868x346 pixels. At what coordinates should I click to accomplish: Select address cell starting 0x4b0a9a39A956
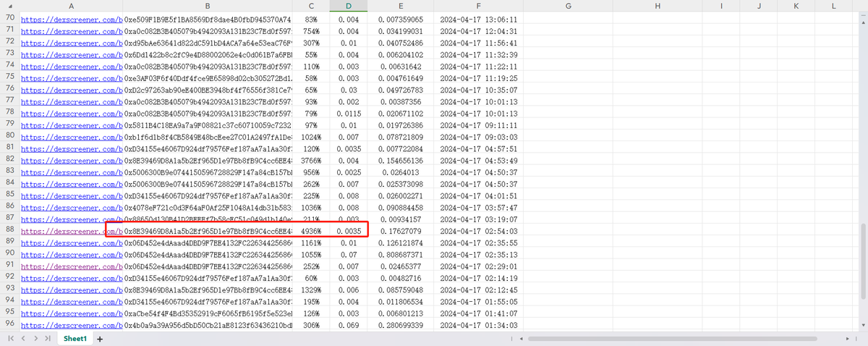(208, 326)
